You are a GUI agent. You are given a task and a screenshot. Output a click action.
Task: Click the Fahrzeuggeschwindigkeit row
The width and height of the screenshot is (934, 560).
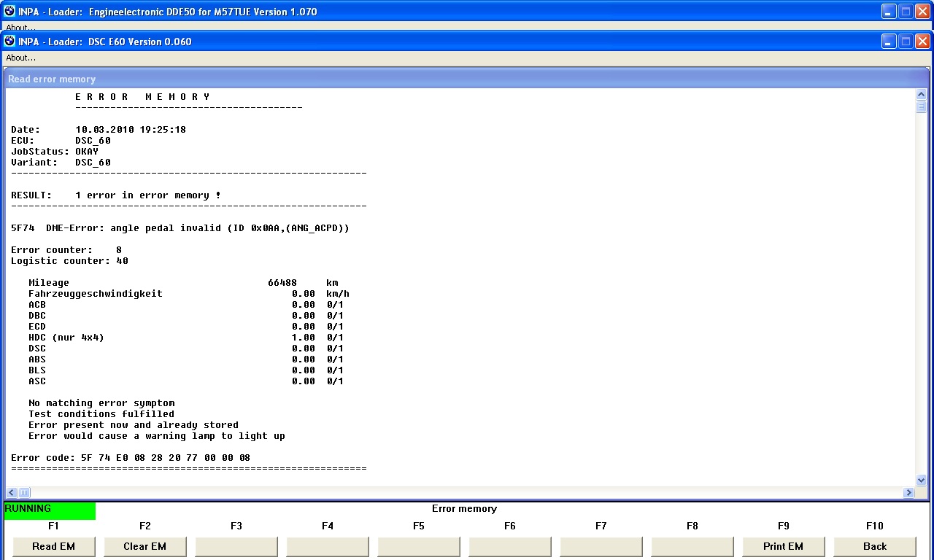point(189,294)
